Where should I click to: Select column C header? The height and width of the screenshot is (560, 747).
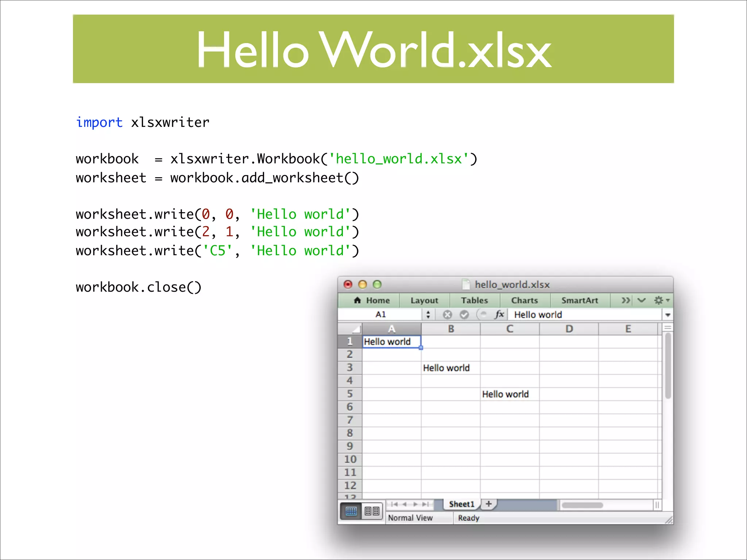(x=510, y=329)
